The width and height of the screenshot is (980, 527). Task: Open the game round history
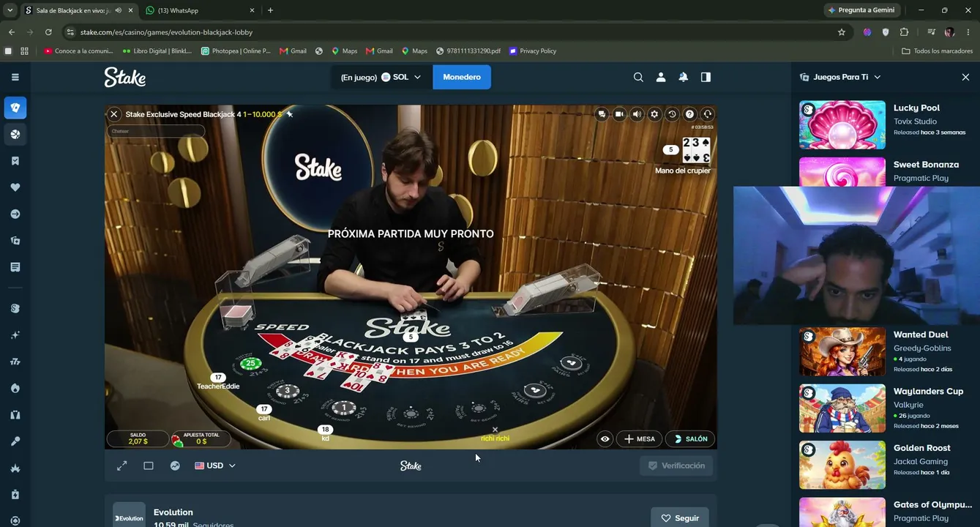672,114
